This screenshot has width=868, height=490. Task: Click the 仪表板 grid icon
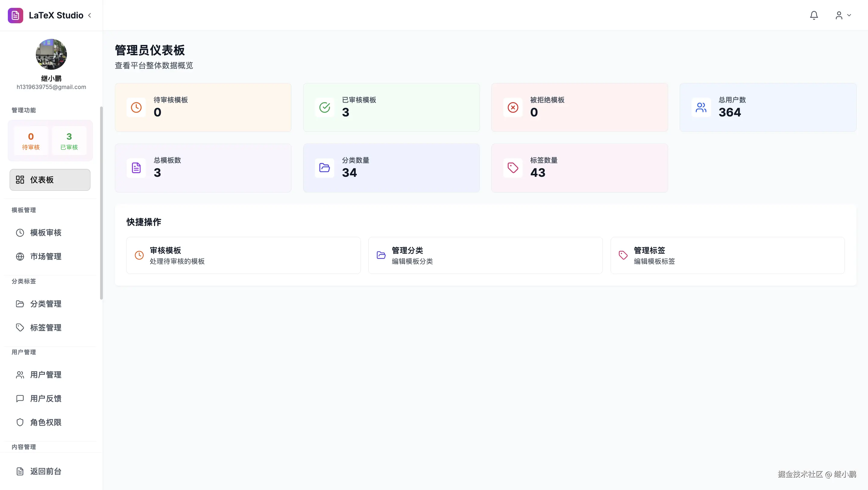(x=20, y=180)
